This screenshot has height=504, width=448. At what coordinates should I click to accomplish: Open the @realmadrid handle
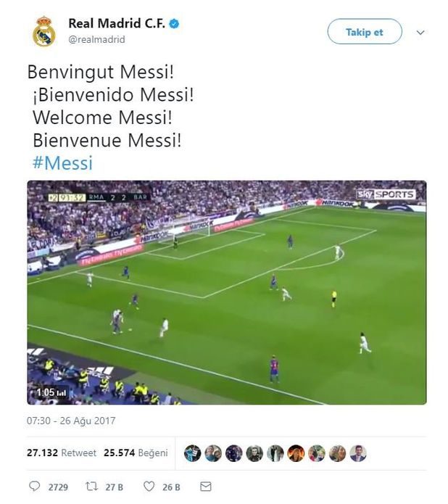coord(96,40)
